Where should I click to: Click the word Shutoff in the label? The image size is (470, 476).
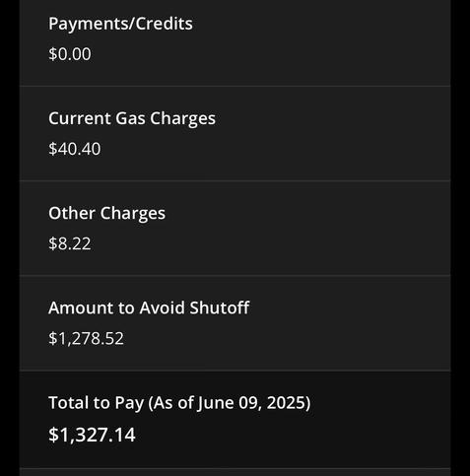click(x=220, y=307)
